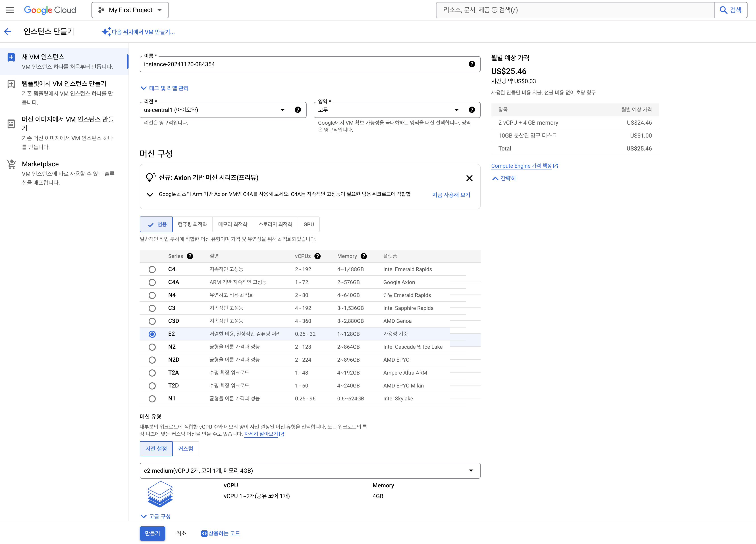Image resolution: width=756 pixels, height=544 pixels.
Task: Click 다음 위치에서 VM 만들기 link
Action: (x=143, y=32)
